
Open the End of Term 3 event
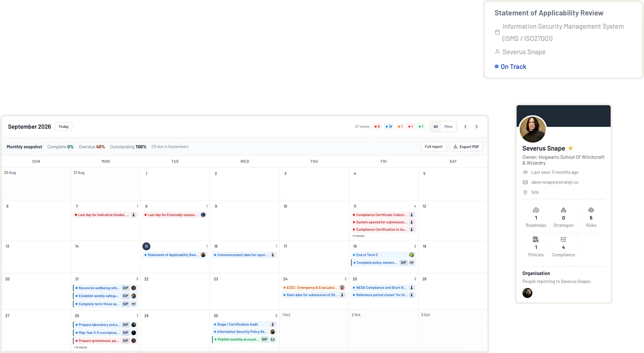coord(384,255)
